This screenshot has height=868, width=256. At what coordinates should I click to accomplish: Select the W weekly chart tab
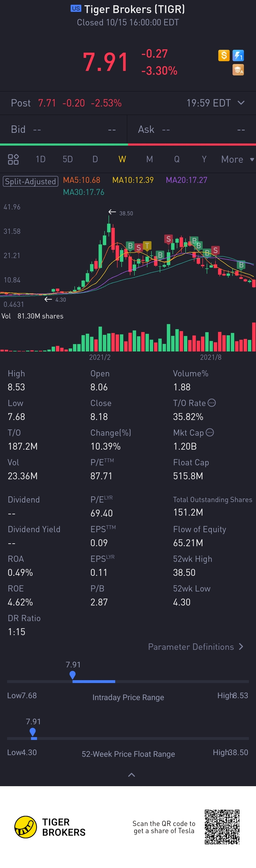122,159
